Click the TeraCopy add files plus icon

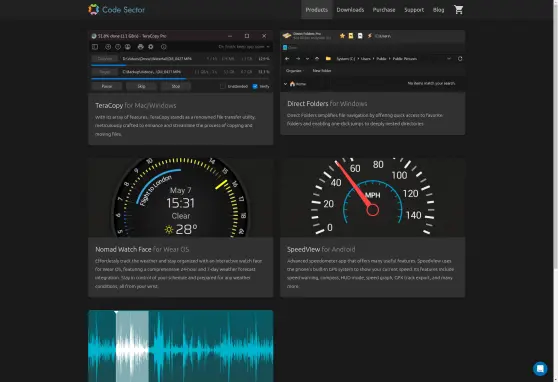tap(108, 47)
